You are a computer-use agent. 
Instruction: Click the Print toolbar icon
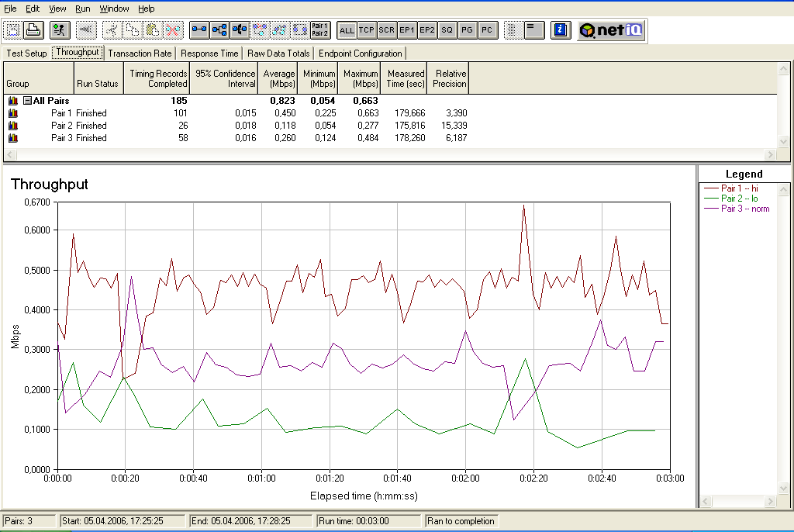pos(33,30)
